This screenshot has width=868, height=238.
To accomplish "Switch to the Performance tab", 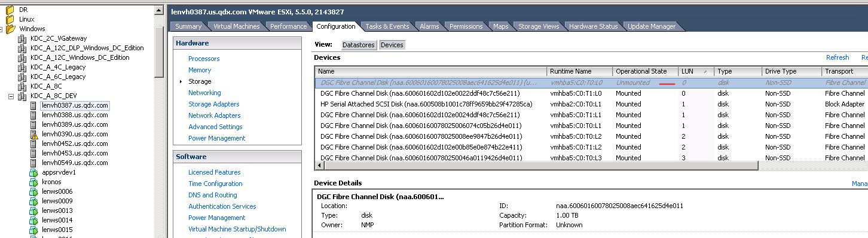I will coord(289,26).
